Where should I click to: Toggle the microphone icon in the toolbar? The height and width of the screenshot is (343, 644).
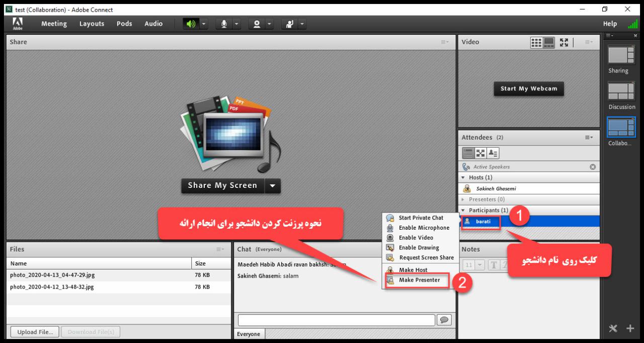pos(224,24)
